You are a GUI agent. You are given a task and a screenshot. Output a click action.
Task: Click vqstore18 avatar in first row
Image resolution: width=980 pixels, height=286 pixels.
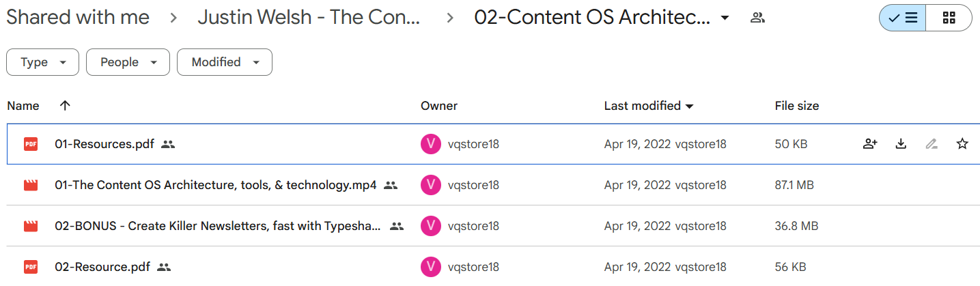point(431,144)
